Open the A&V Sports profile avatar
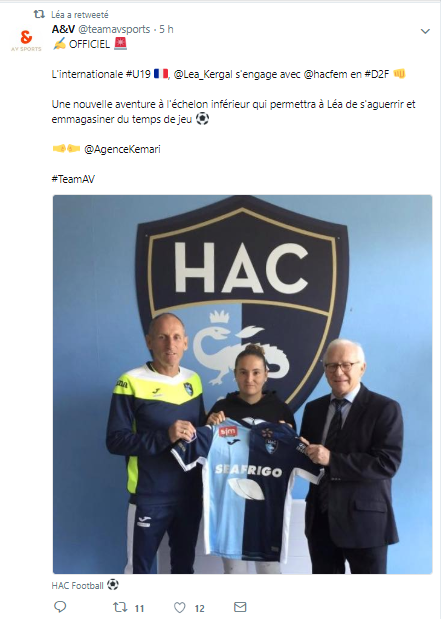This screenshot has height=619, width=441. coord(26,40)
